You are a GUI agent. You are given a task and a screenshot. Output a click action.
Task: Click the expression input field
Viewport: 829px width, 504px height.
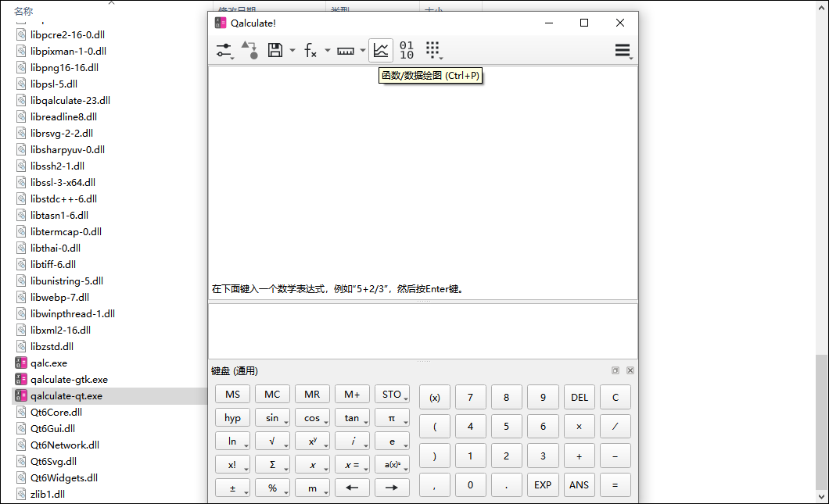(x=423, y=331)
